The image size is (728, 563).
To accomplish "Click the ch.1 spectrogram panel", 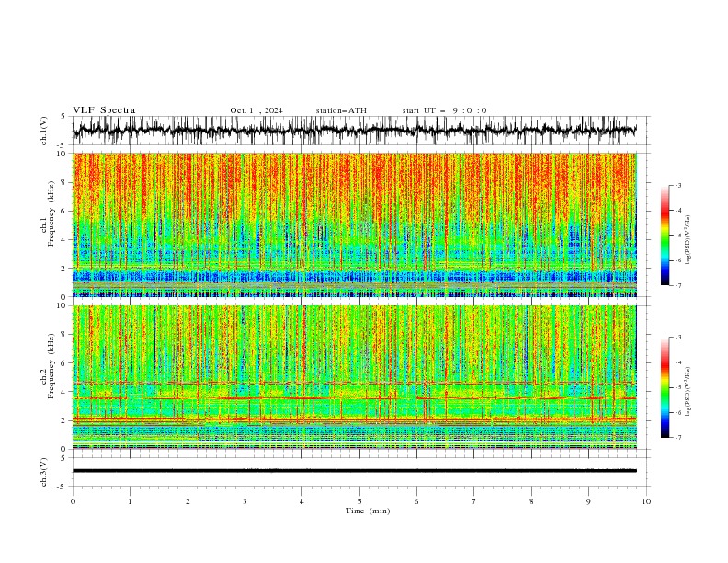I will [x=354, y=224].
